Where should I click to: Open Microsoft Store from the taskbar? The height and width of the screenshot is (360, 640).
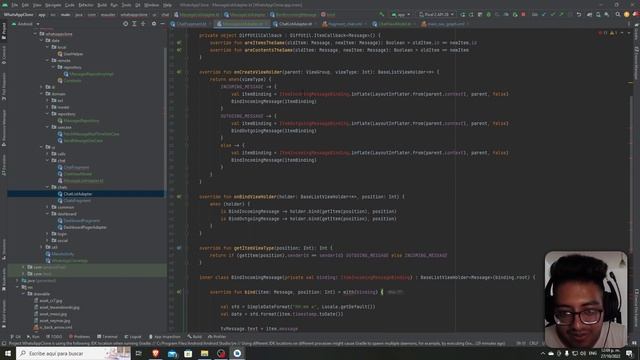click(188, 353)
